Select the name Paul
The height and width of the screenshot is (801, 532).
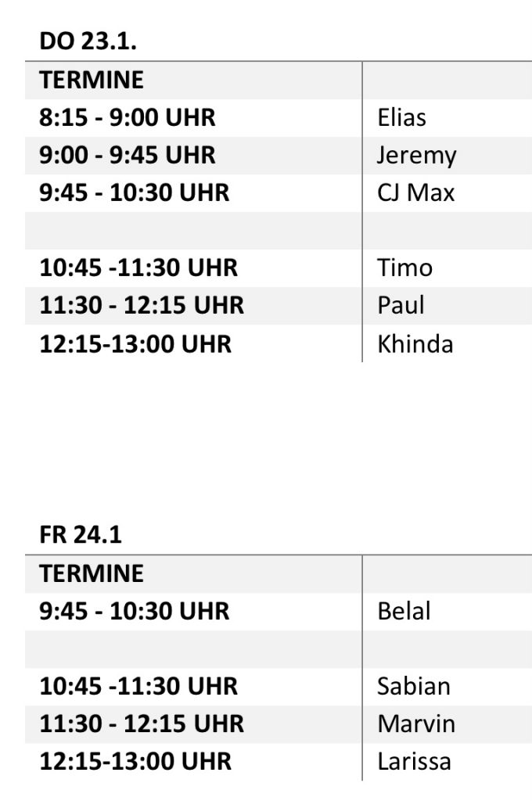click(x=401, y=306)
